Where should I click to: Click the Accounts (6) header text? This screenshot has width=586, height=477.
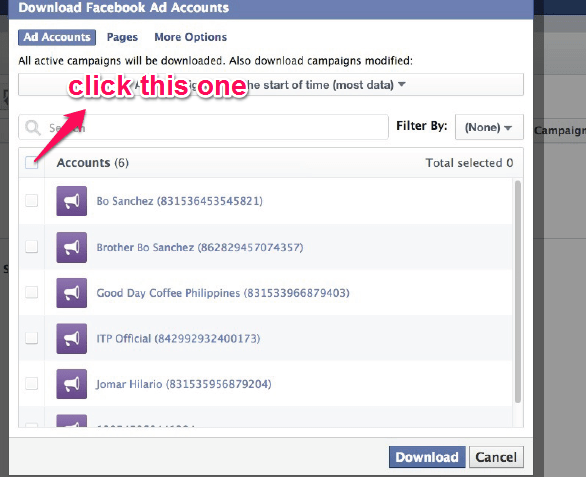click(x=93, y=163)
